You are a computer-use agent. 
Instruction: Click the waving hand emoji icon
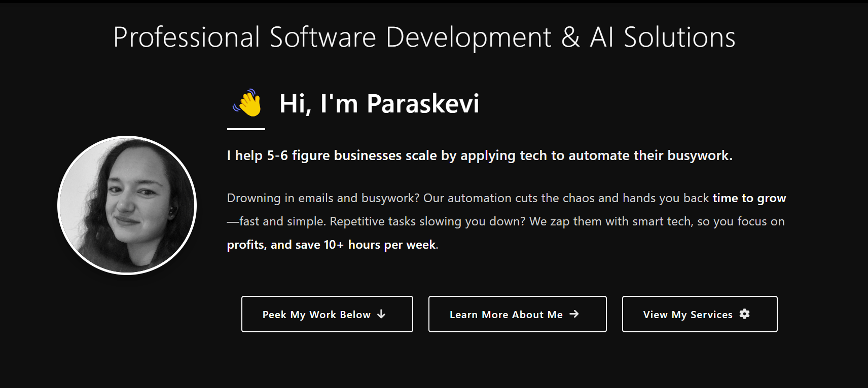pyautogui.click(x=247, y=103)
